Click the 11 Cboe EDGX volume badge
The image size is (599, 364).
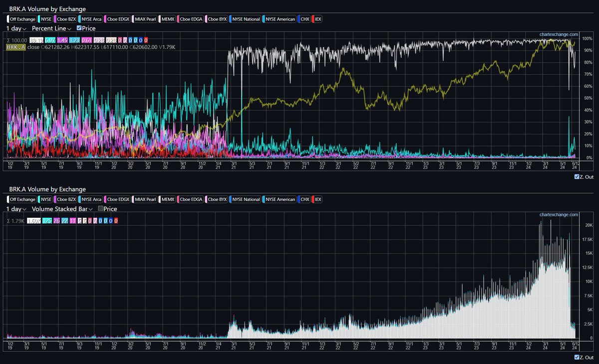click(73, 220)
